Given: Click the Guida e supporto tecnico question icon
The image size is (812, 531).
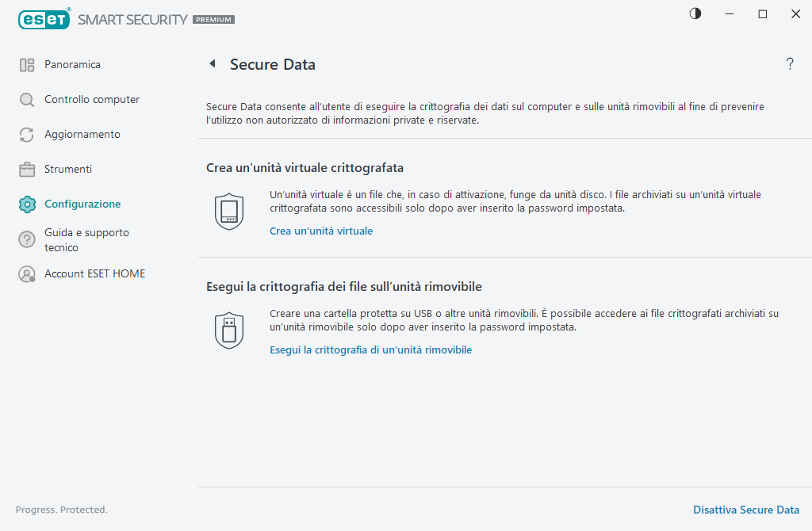Looking at the screenshot, I should point(26,239).
